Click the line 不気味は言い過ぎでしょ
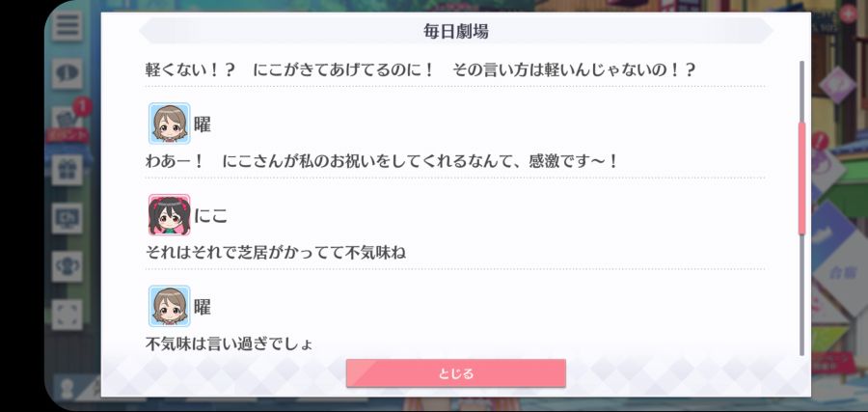 [229, 343]
